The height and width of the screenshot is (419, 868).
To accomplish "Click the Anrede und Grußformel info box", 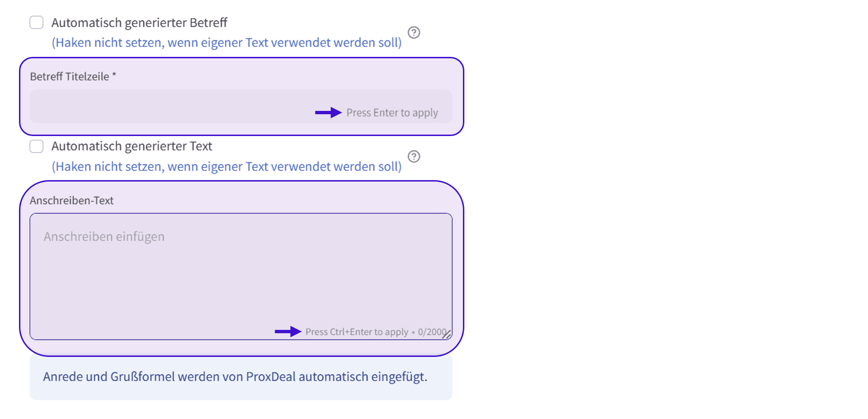I will pyautogui.click(x=241, y=377).
